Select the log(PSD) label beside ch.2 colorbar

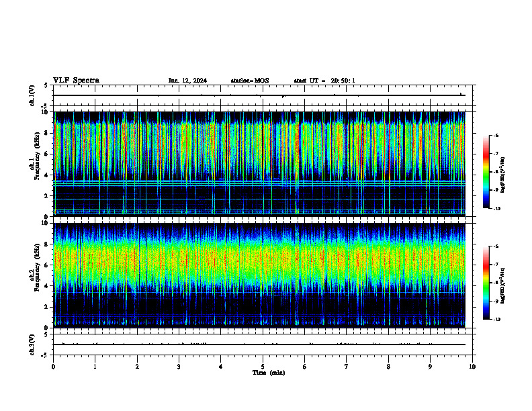(x=503, y=285)
